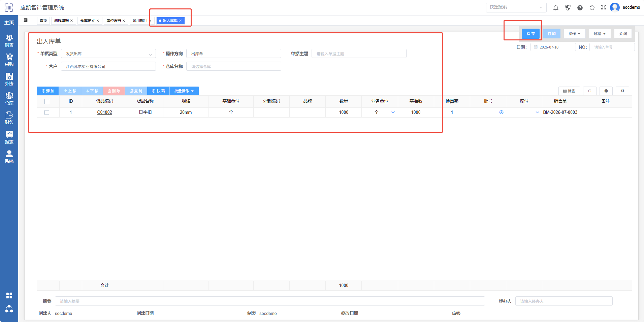Close the 出入库单 tab

(180, 21)
